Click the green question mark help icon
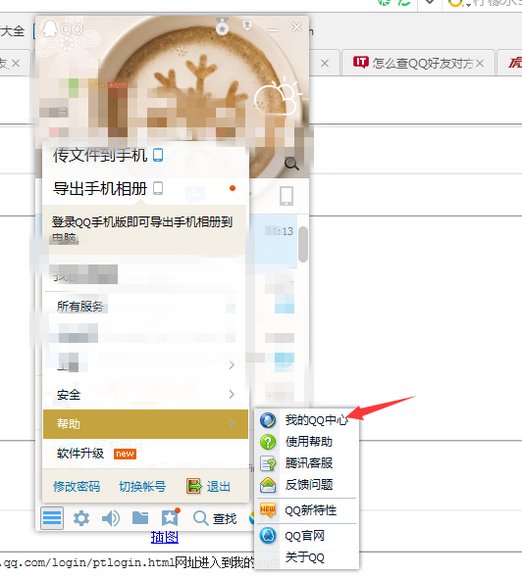Viewport: 522px width, 577px height. click(268, 442)
